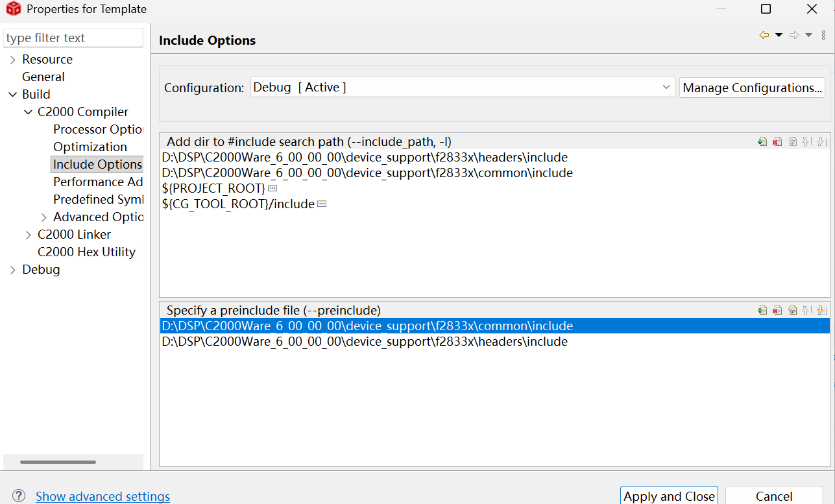
Task: Move include search path entry up
Action: [806, 141]
